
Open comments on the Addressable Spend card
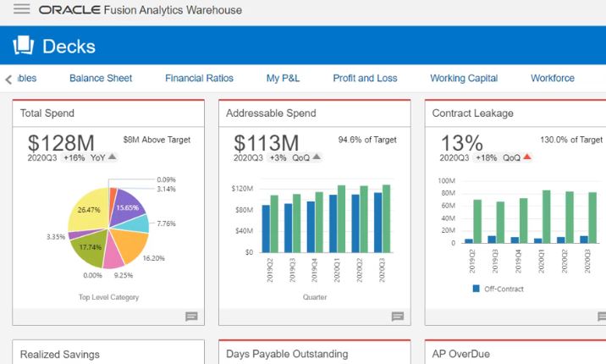(x=398, y=317)
